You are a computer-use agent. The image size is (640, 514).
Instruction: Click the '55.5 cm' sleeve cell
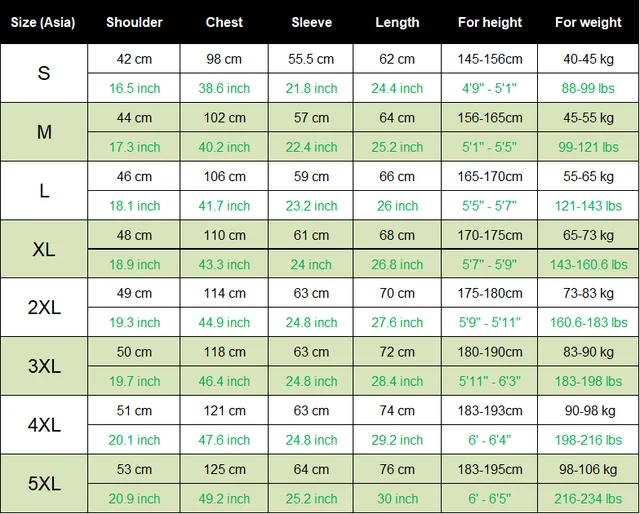(311, 59)
